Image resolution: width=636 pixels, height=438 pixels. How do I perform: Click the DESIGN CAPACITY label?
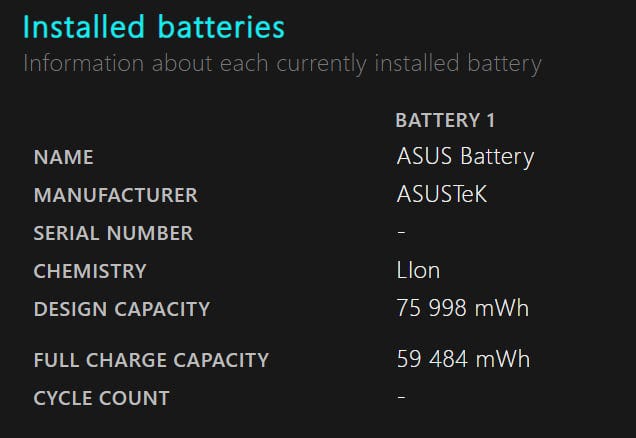tap(122, 309)
